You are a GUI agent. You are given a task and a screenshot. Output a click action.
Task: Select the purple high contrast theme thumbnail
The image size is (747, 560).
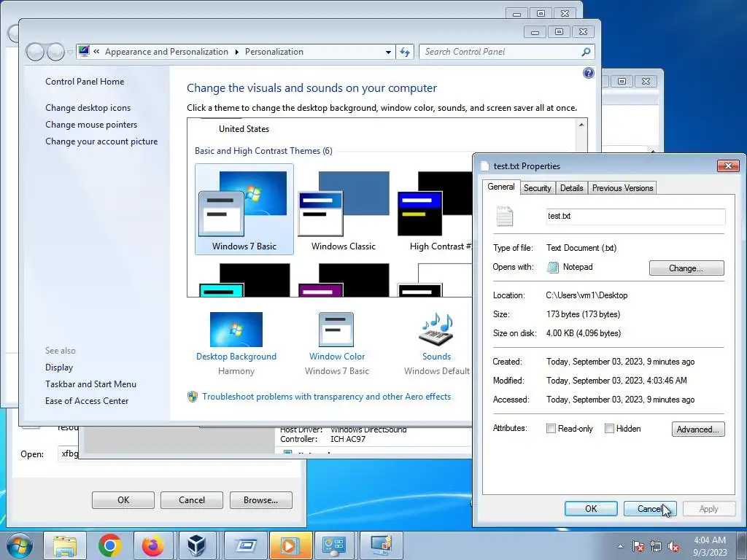[344, 279]
